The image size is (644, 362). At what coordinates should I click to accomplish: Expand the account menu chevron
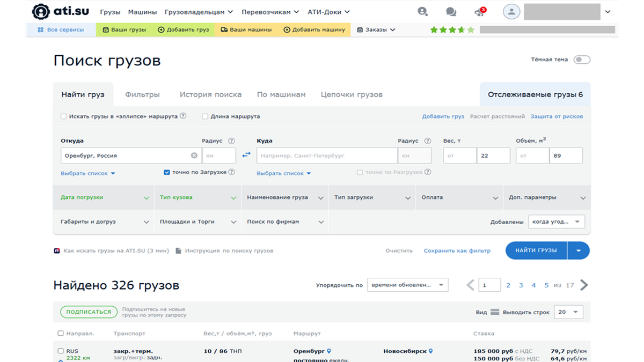(608, 12)
